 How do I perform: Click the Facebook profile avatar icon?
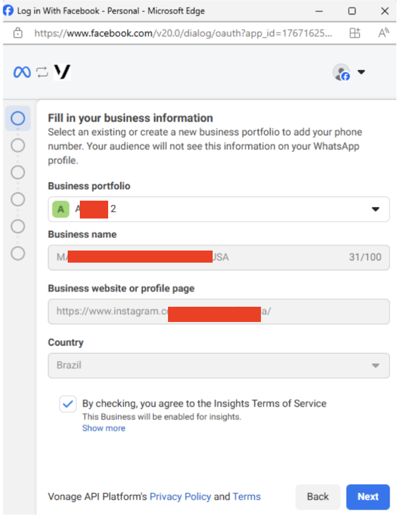341,72
